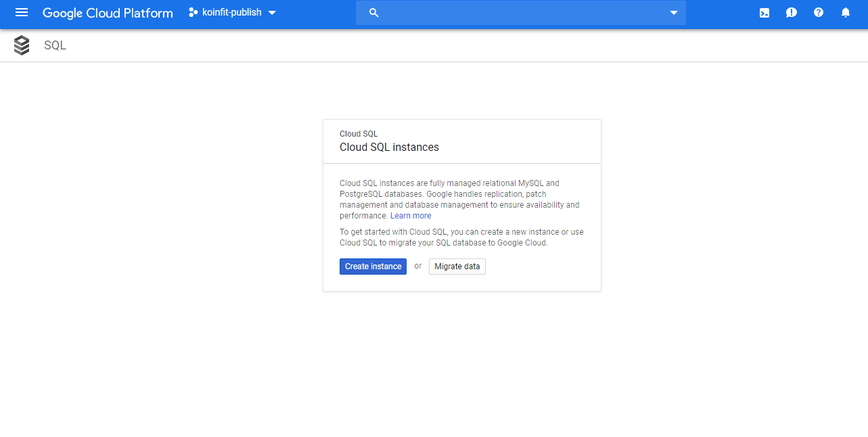Open the notifications bell
This screenshot has width=868, height=437.
coord(846,13)
